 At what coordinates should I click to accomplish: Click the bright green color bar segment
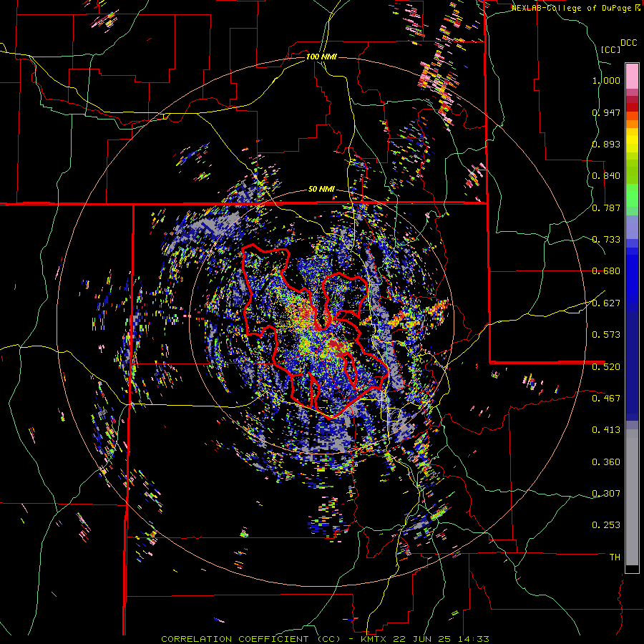(632, 195)
